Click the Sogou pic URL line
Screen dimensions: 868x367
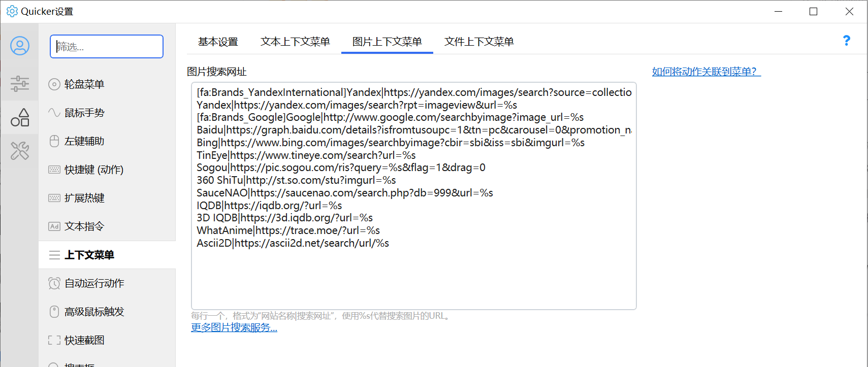[341, 168]
